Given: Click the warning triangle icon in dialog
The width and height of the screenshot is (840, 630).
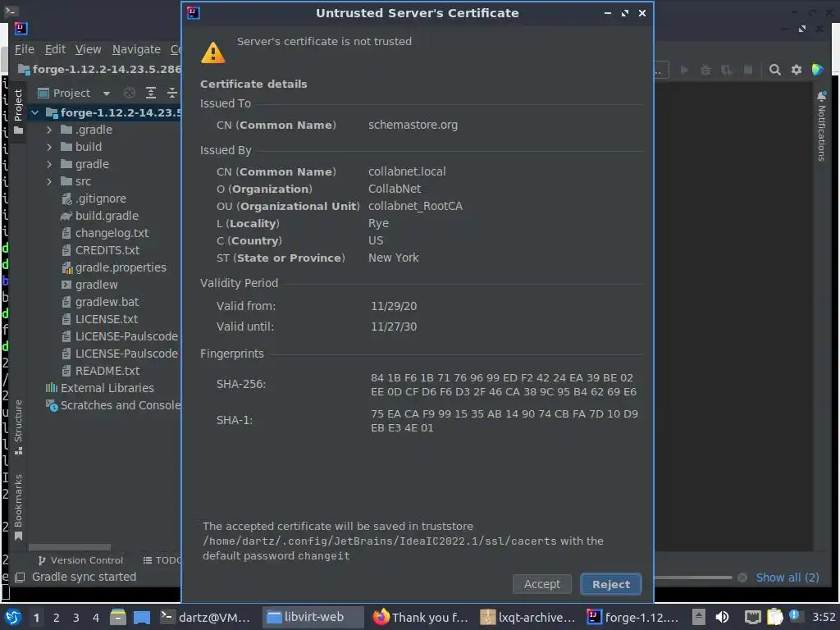Looking at the screenshot, I should (212, 52).
